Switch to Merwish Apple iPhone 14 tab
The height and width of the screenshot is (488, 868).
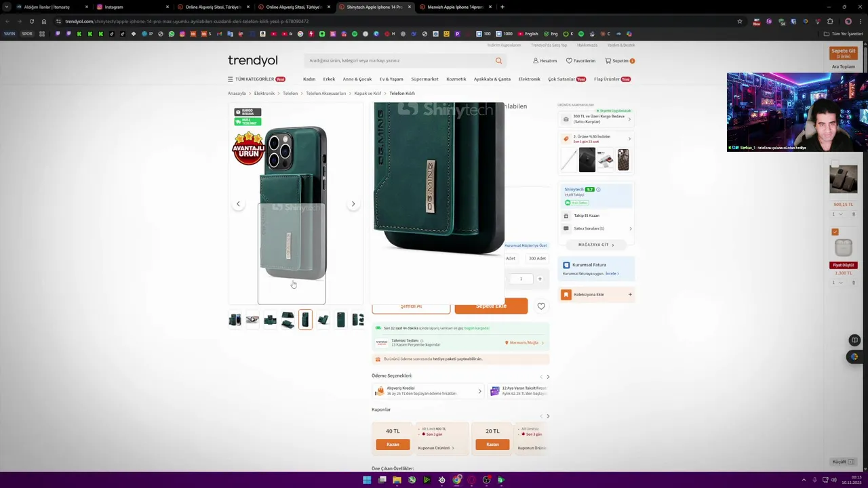(454, 7)
